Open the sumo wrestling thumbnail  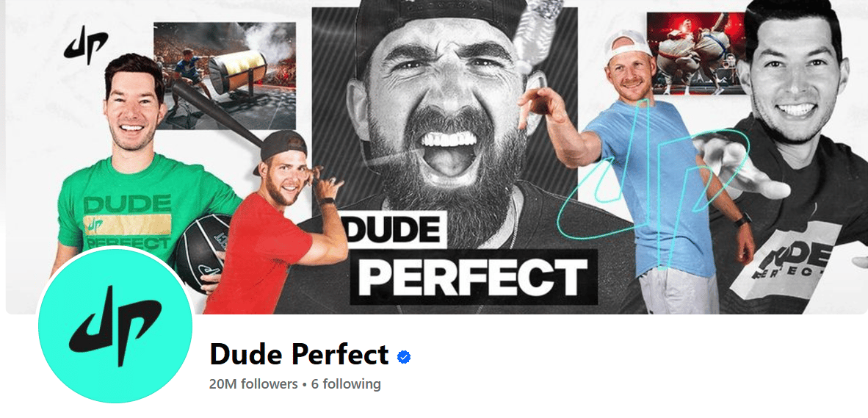(696, 53)
